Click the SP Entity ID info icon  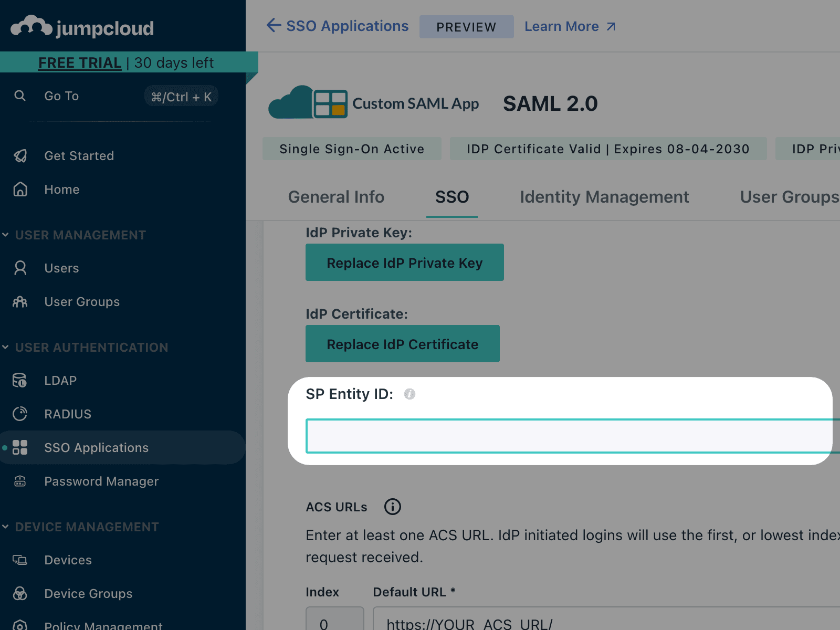pos(409,394)
